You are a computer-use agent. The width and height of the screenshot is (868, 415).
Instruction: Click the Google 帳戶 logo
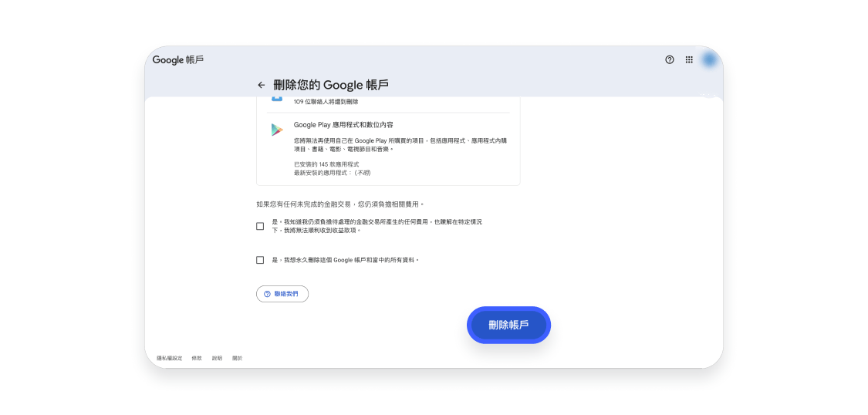click(x=178, y=59)
